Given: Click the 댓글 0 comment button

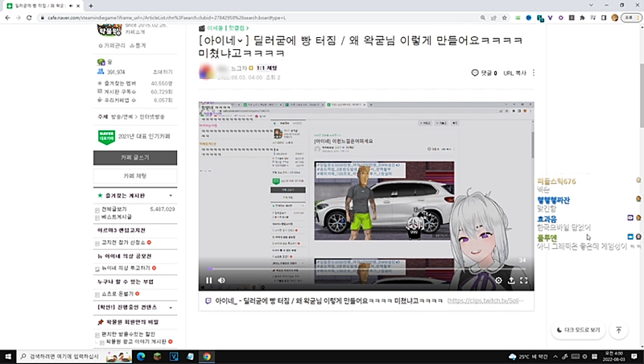Looking at the screenshot, I should [485, 73].
